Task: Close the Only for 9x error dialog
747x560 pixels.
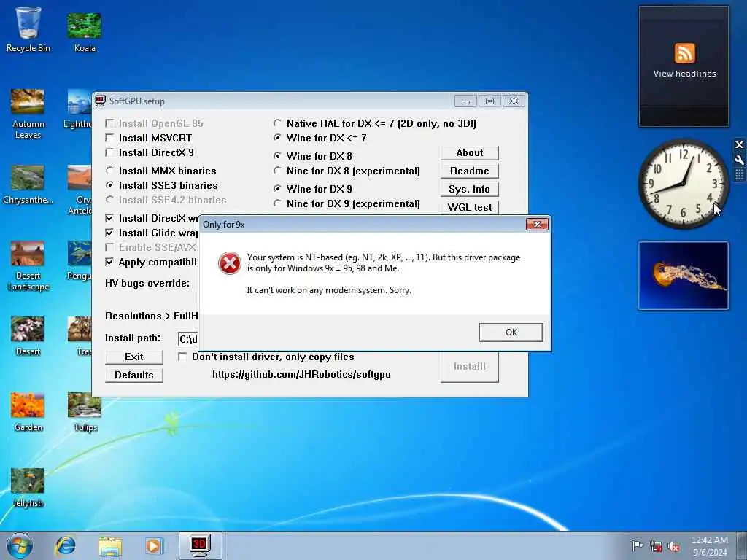Action: (x=537, y=225)
